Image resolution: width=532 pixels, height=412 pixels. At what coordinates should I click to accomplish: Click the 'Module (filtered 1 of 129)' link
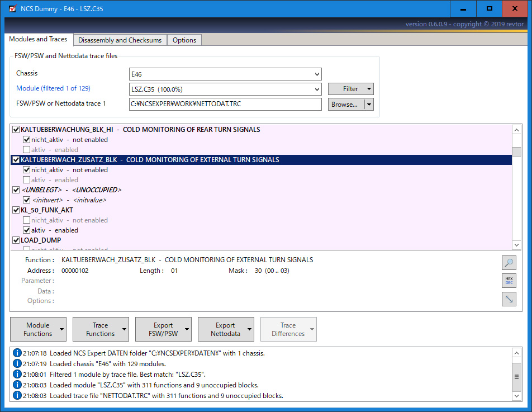[x=53, y=88]
